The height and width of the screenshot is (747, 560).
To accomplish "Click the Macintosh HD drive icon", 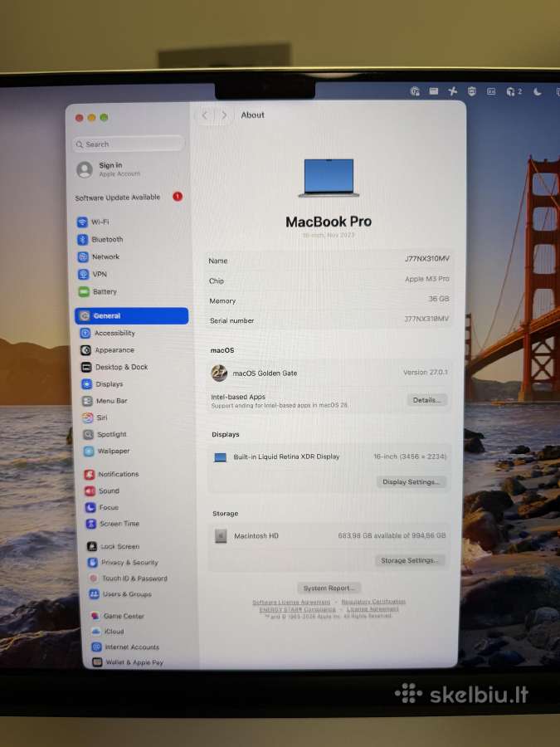I will click(221, 536).
